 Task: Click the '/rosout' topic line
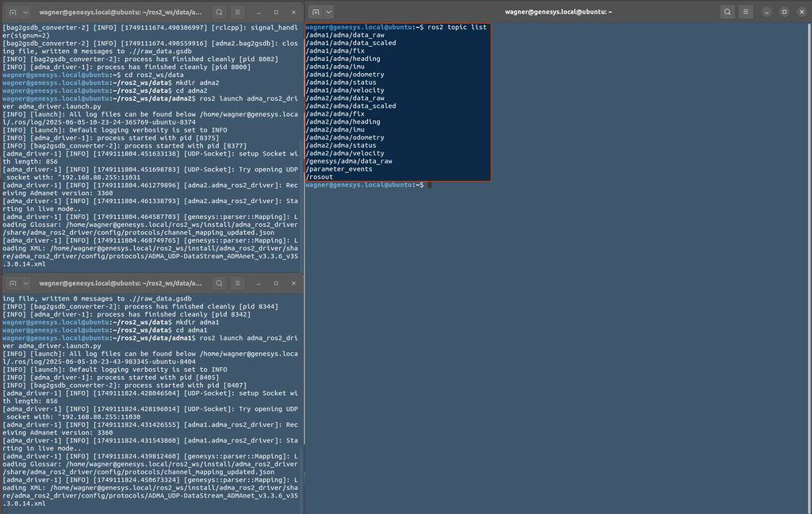point(320,177)
